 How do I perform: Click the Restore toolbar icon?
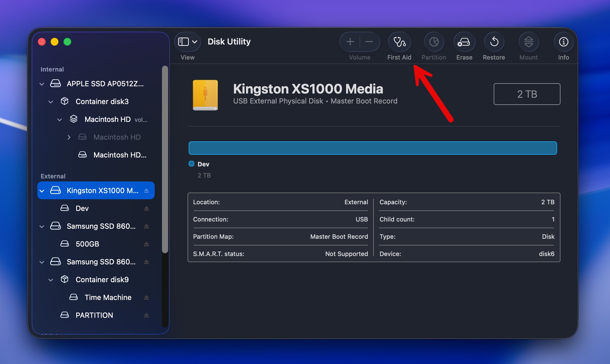point(494,42)
